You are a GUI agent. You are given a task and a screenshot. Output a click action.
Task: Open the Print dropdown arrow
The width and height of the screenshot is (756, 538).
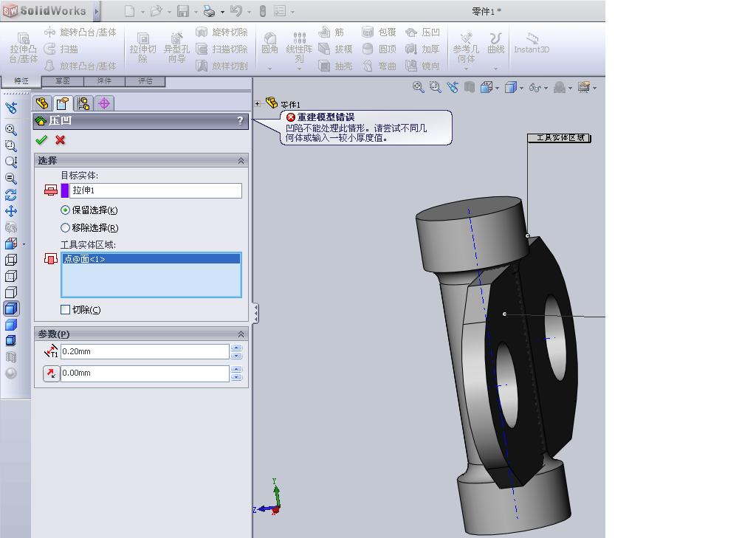point(222,12)
